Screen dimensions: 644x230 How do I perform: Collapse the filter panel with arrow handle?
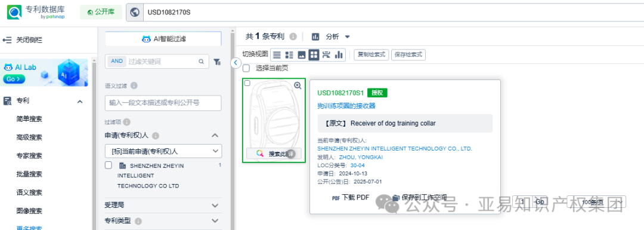point(235,63)
